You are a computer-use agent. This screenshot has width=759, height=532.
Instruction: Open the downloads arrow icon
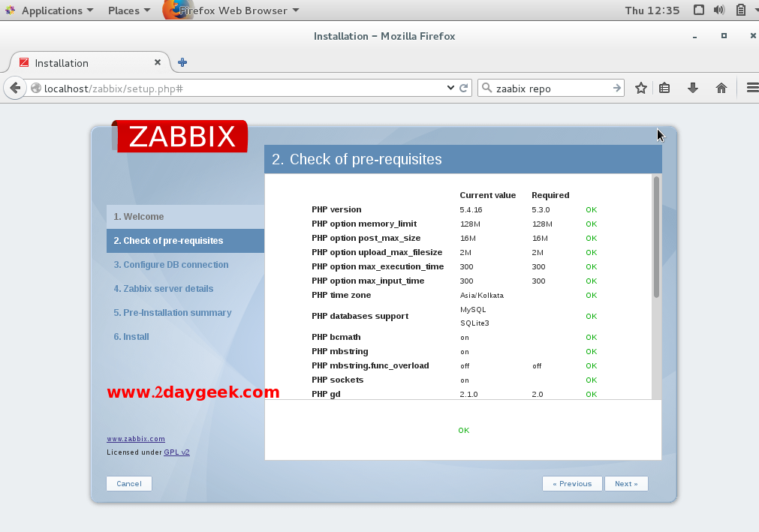click(x=693, y=88)
